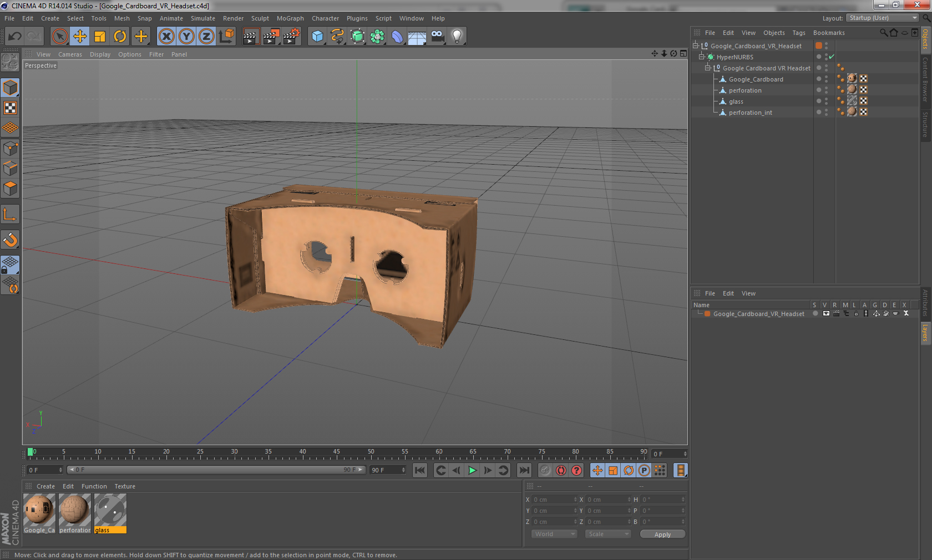Toggle the Snap magnet icon

[10, 240]
